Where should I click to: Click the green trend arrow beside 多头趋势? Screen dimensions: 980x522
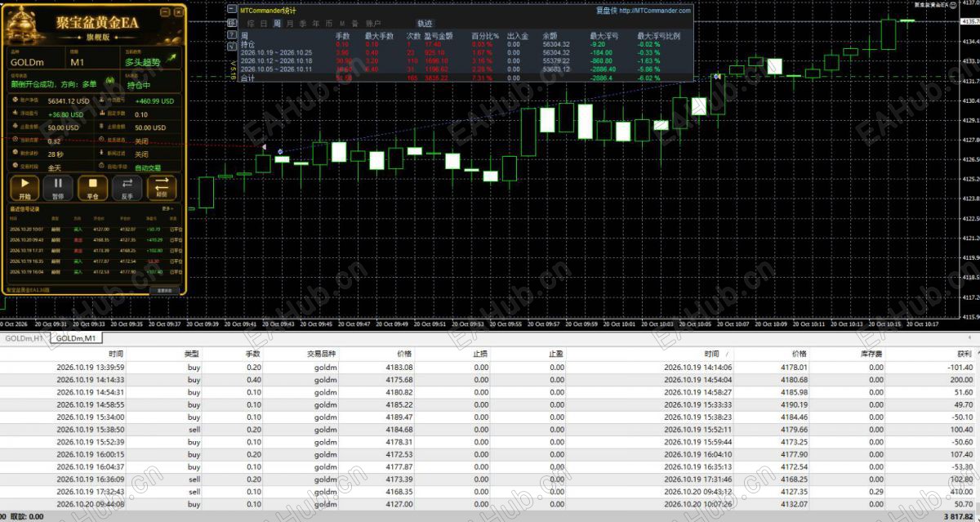coord(171,59)
